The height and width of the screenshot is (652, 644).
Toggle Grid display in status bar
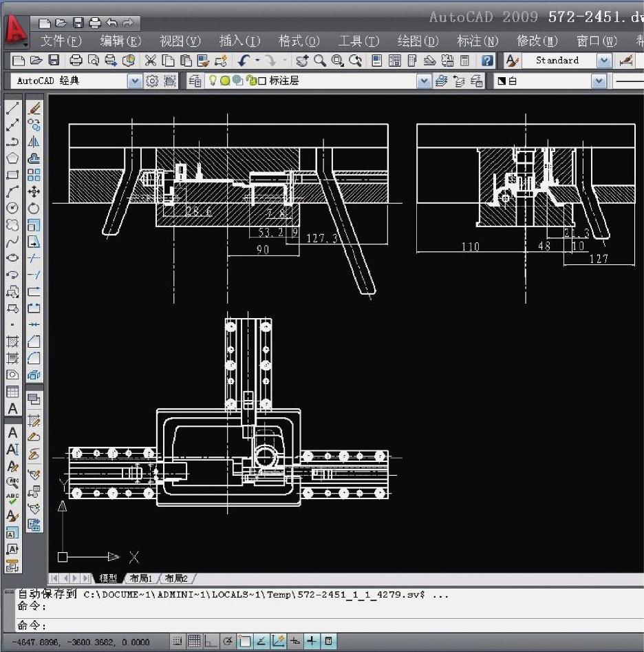pos(194,641)
